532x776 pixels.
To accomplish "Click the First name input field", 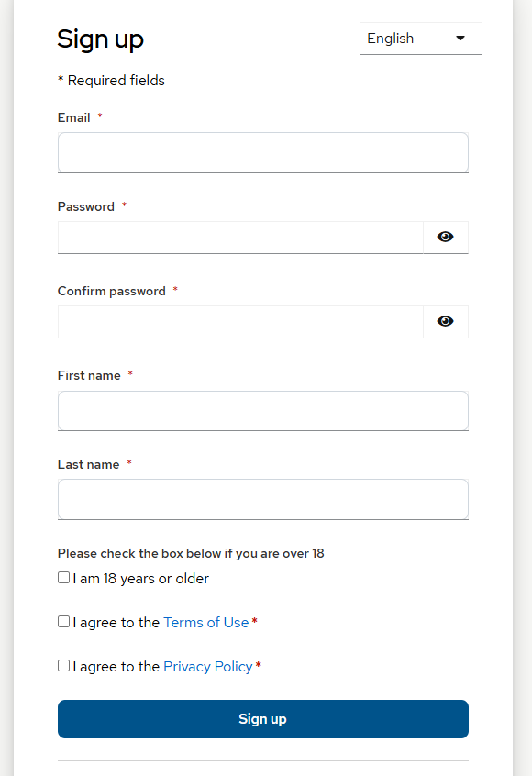I will tap(262, 410).
